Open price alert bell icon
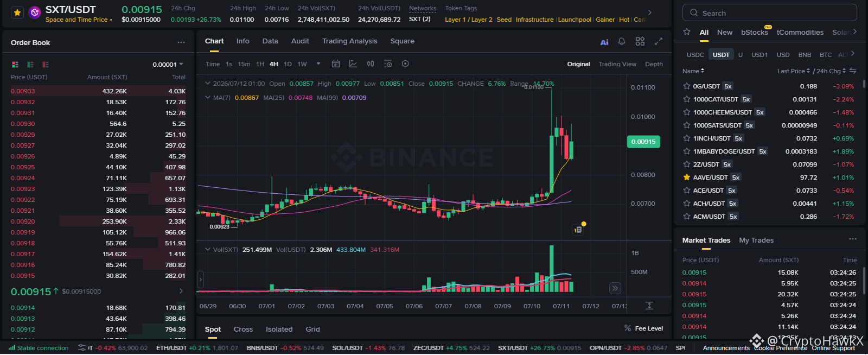The image size is (868, 355). 622,41
